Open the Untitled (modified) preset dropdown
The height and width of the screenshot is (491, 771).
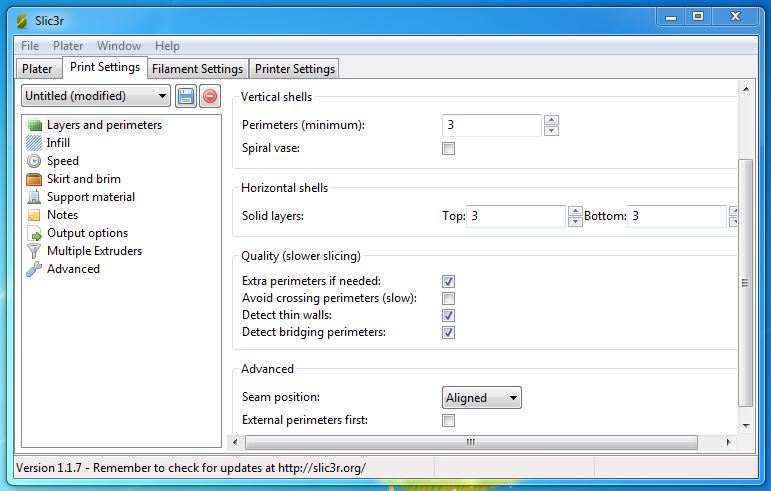96,96
